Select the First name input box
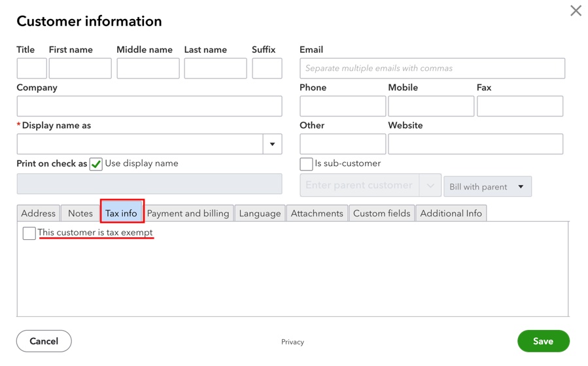This screenshot has width=588, height=366. point(80,69)
